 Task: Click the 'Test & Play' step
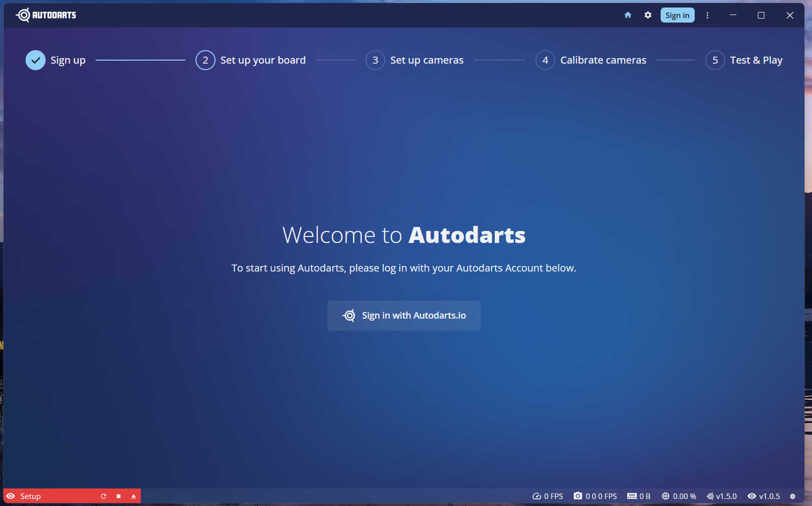[x=744, y=60]
